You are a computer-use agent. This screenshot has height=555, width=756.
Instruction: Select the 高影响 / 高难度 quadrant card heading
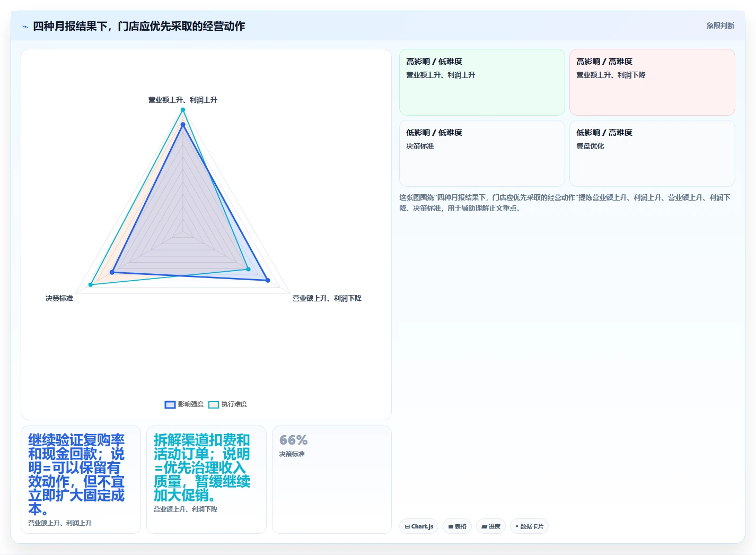point(604,62)
